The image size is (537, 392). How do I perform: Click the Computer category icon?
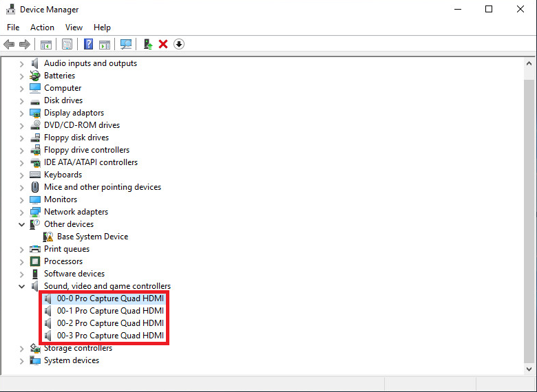pos(35,88)
